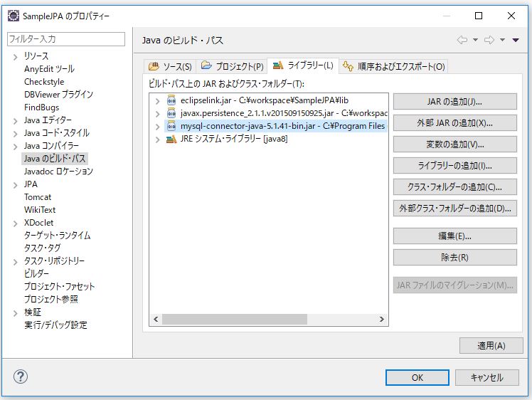Expand the eclipselink.jar tree node

[x=157, y=100]
